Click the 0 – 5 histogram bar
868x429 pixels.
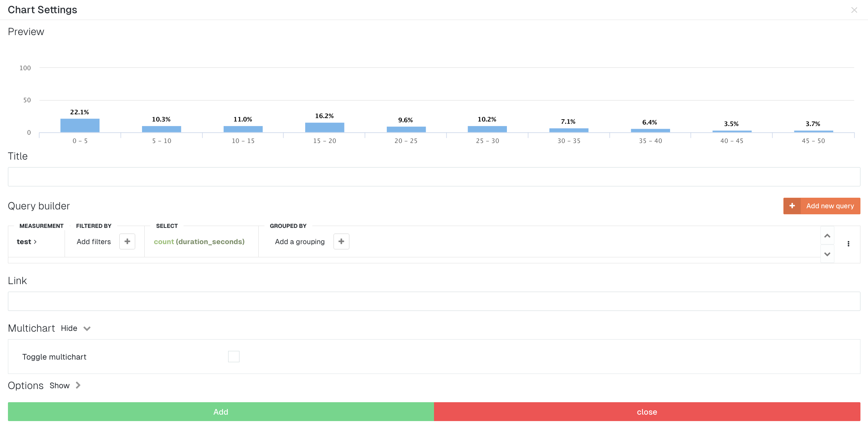tap(80, 126)
